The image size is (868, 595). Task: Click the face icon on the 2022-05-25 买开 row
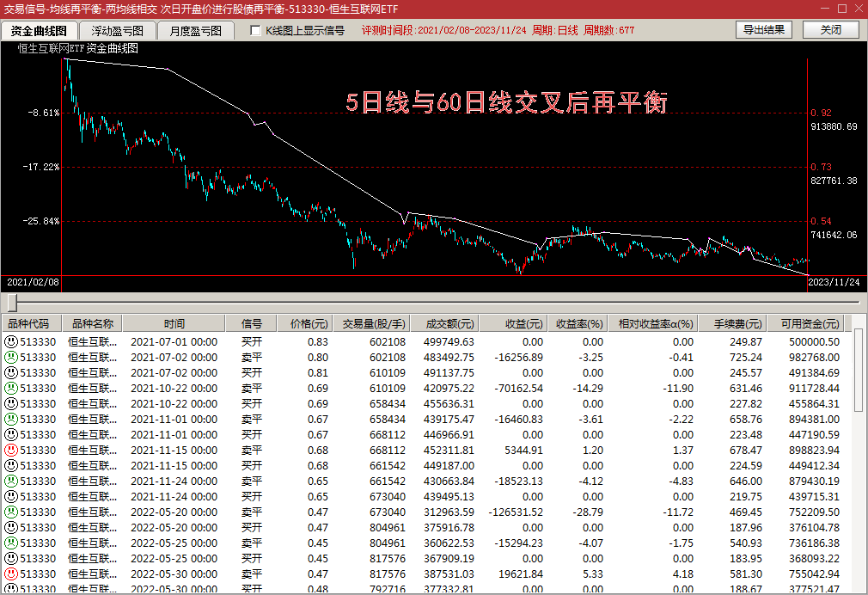click(11, 558)
